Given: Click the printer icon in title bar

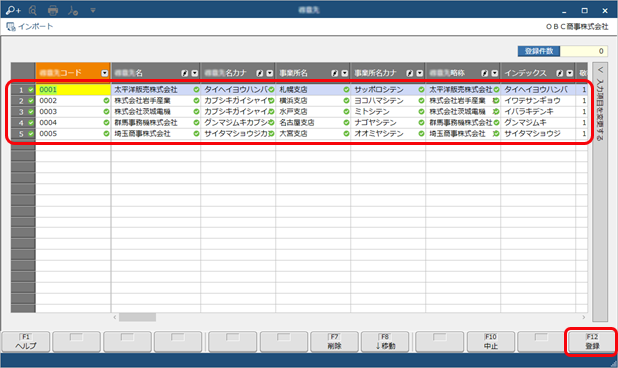Looking at the screenshot, I should [x=53, y=10].
